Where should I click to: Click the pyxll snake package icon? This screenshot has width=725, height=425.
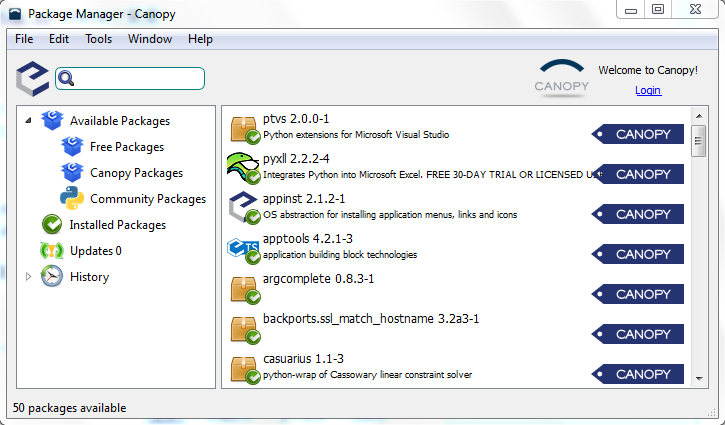pos(243,169)
